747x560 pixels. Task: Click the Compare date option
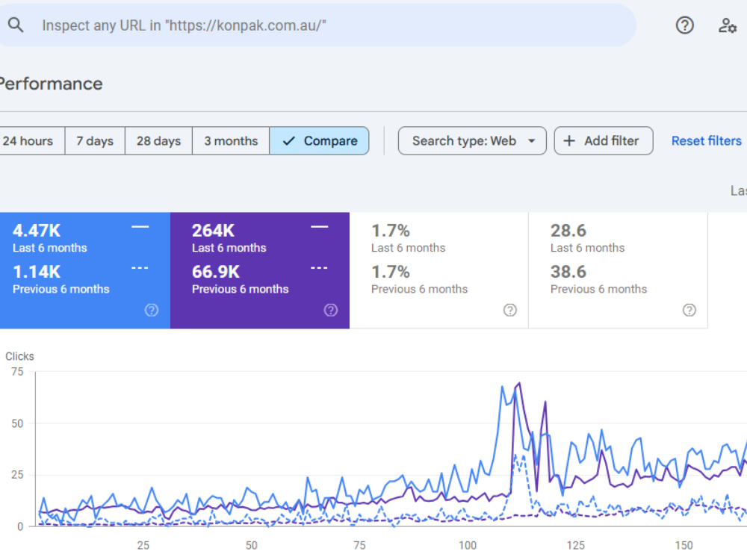[319, 141]
